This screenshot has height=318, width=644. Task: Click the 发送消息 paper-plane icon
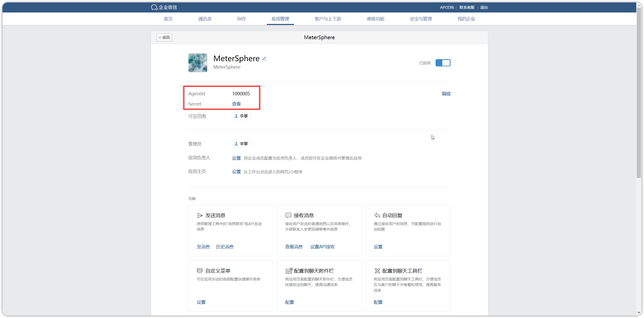click(200, 215)
